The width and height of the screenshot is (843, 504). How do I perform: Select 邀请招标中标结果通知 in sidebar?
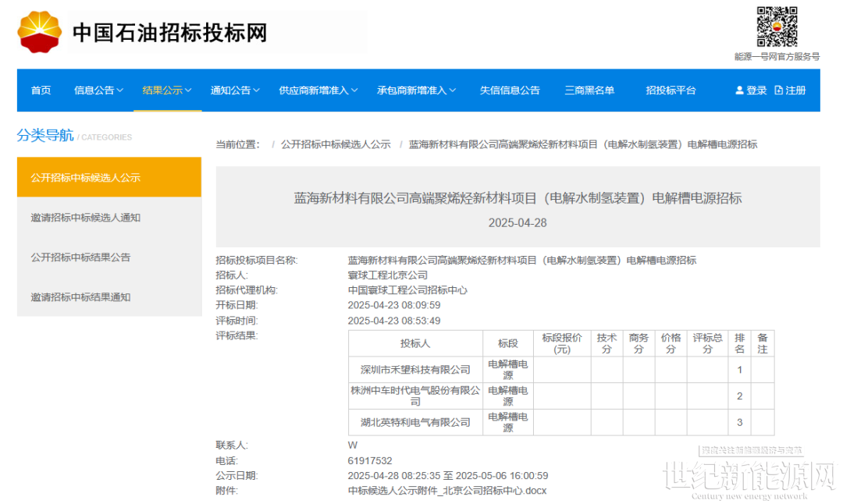109,296
